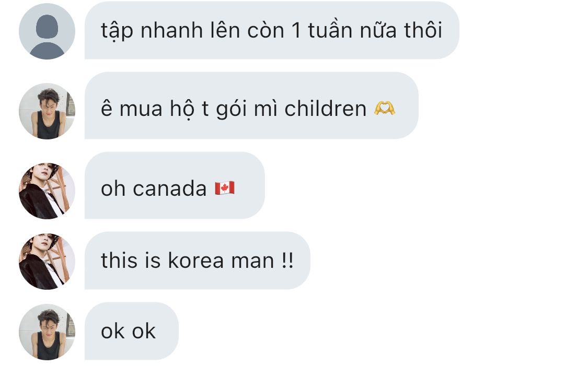Screen dimensions: 588x366
Task: Select the "ê mua hộ t gói mì" bubble
Action: (251, 105)
